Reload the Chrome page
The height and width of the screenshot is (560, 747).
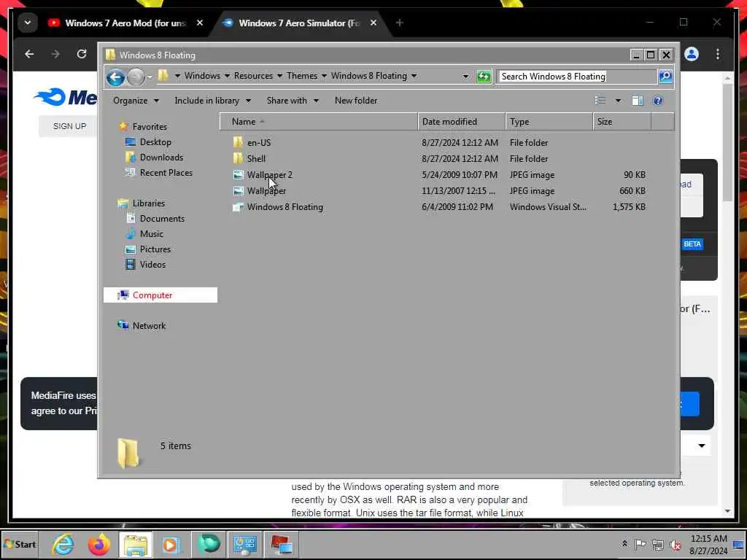point(82,54)
